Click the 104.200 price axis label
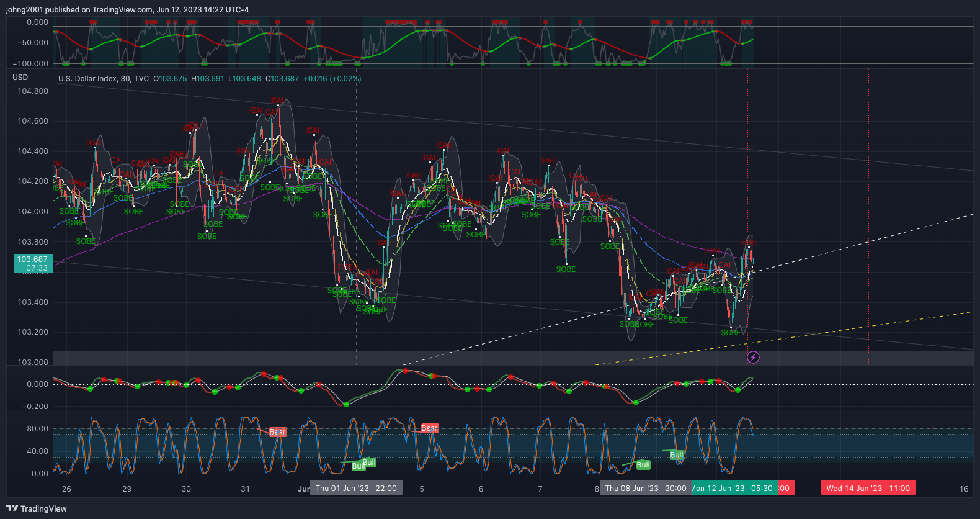 (x=33, y=181)
